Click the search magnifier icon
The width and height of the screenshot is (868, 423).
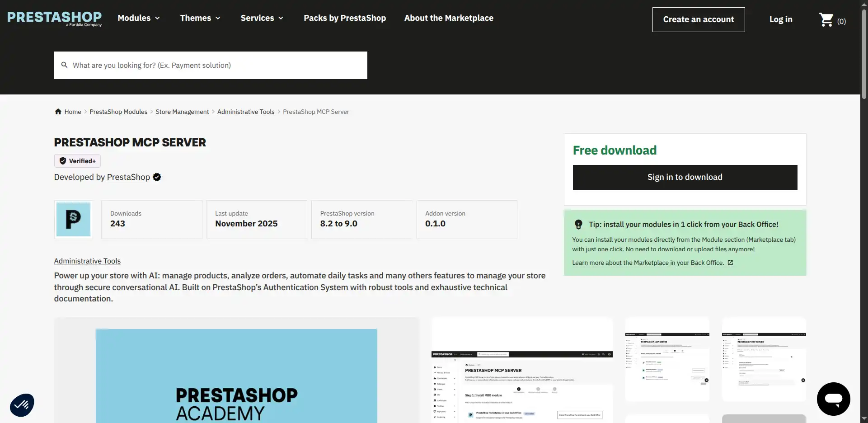pos(64,65)
